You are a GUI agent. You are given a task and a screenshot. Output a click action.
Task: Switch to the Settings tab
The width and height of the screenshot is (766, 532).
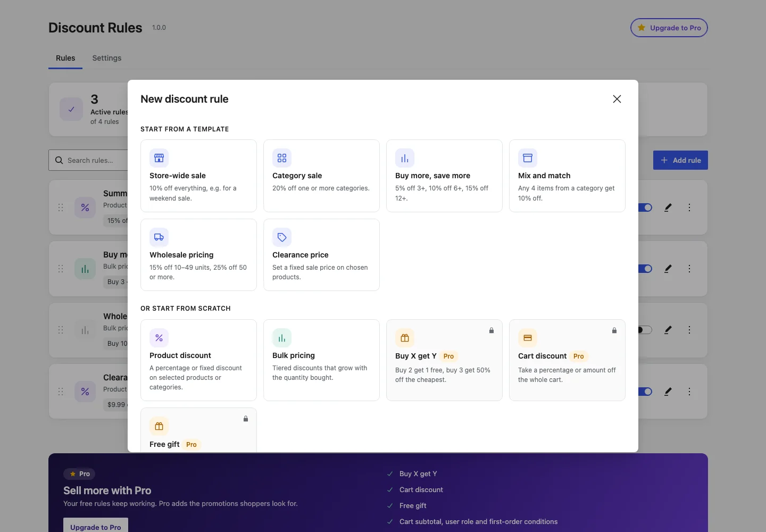pos(107,58)
